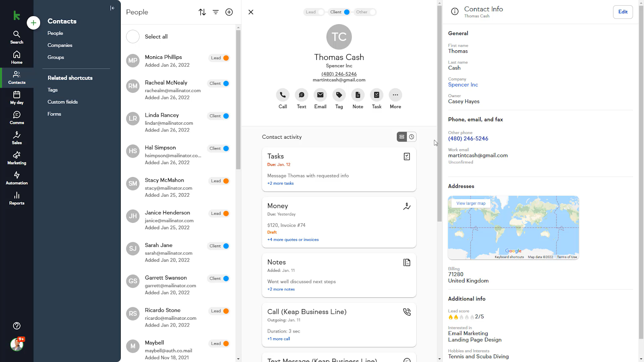Open Text message action icon
644x362 pixels.
coord(301,95)
